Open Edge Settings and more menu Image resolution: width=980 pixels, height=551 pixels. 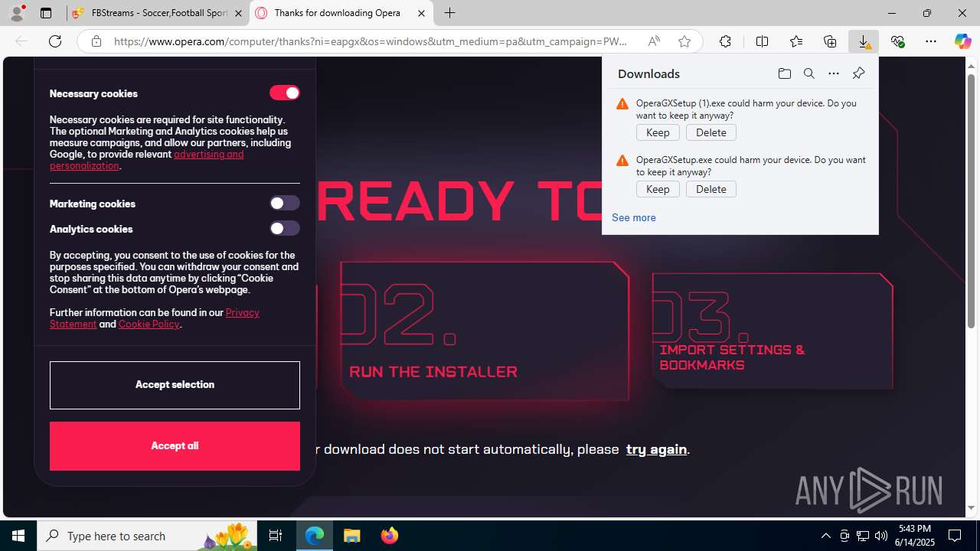pos(931,41)
